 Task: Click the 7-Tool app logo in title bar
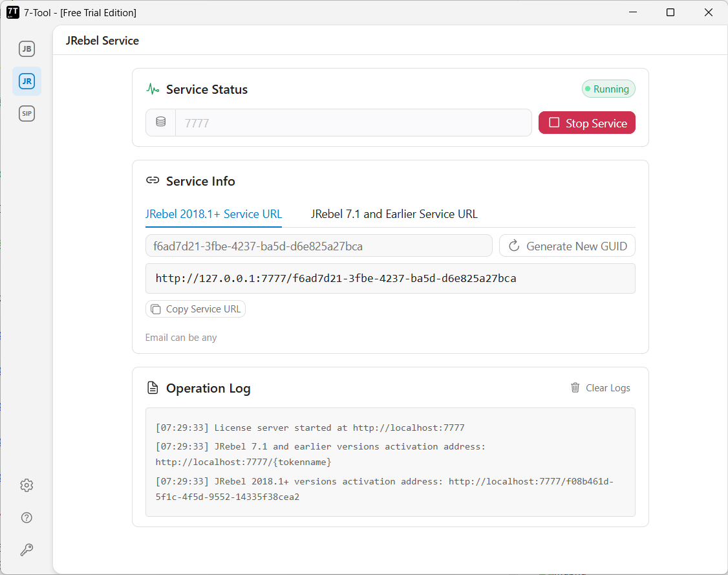(x=13, y=12)
